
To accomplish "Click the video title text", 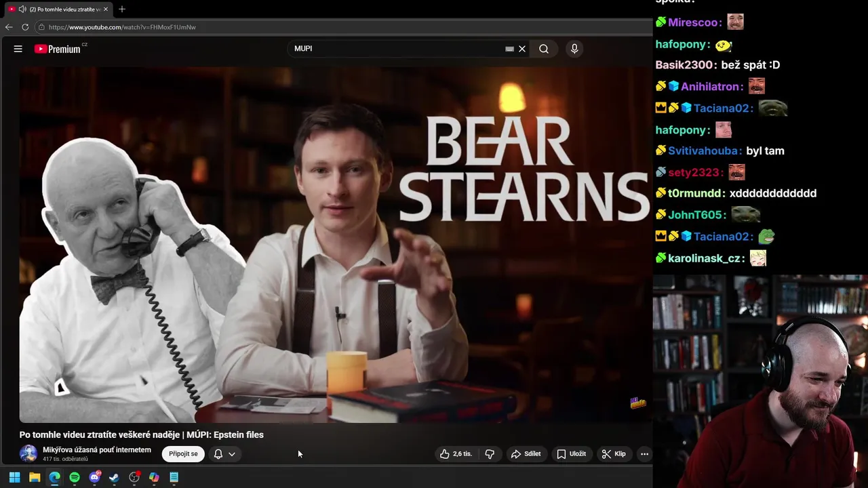I will [x=141, y=435].
